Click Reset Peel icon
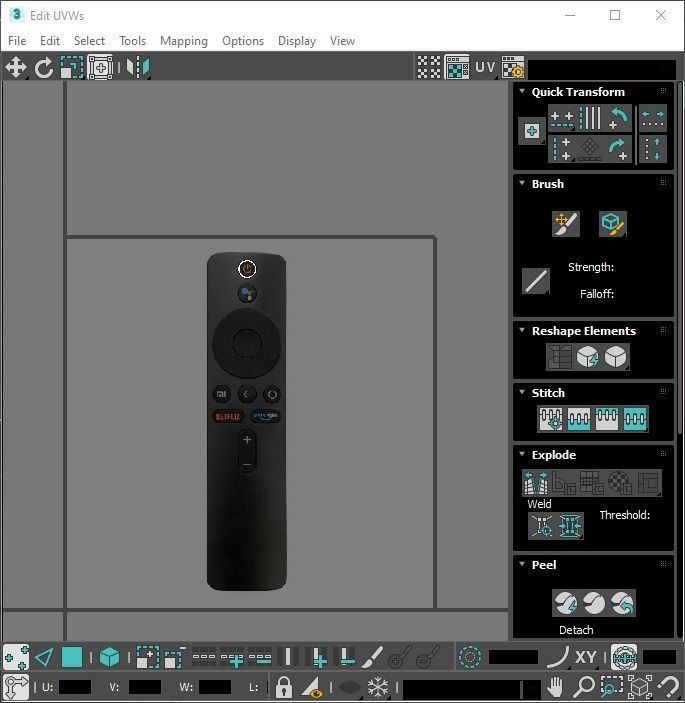The height and width of the screenshot is (703, 685). pos(622,603)
